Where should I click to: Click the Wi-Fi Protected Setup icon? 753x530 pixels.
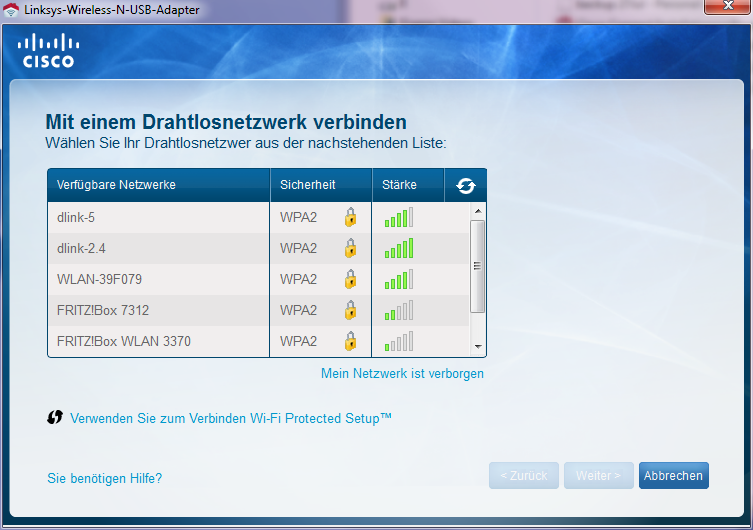pos(55,418)
